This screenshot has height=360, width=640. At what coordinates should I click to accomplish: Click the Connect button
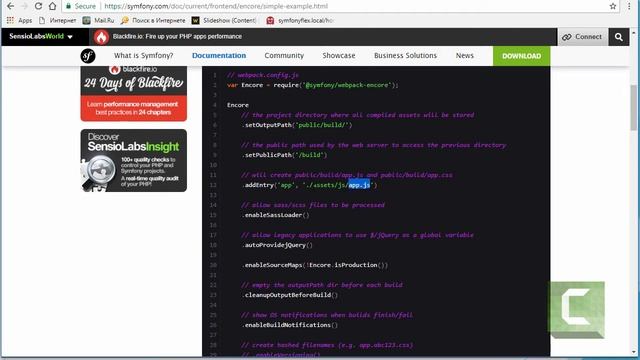pos(582,37)
